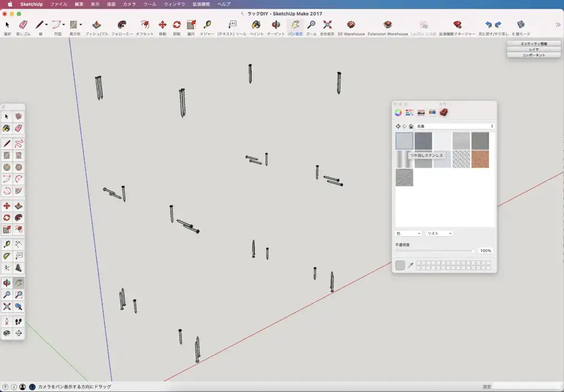Pick the Axes tool in left palette
Screen dimensions: 564x392
click(x=7, y=268)
